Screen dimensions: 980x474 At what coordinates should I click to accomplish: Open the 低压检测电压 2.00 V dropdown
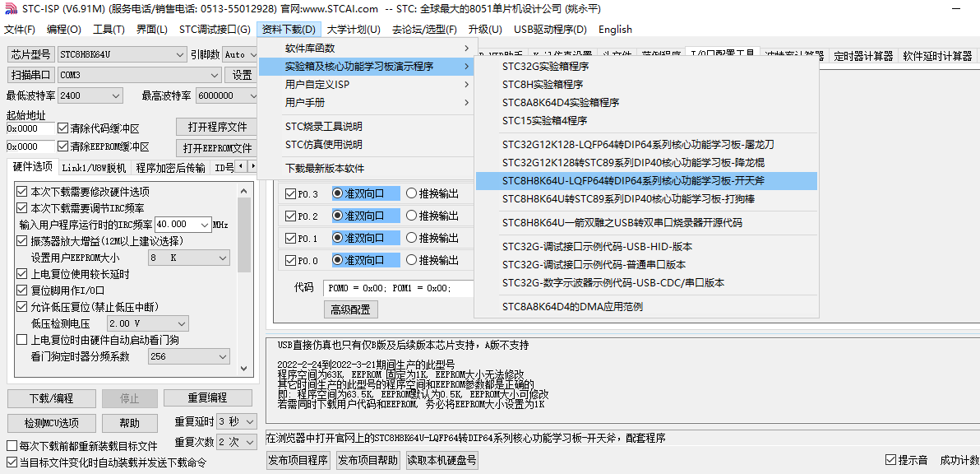(147, 324)
